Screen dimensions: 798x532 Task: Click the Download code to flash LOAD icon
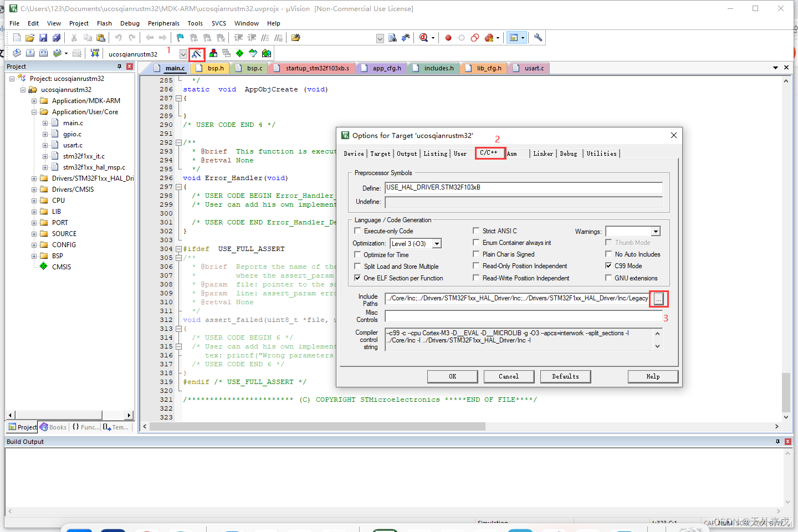(x=94, y=53)
